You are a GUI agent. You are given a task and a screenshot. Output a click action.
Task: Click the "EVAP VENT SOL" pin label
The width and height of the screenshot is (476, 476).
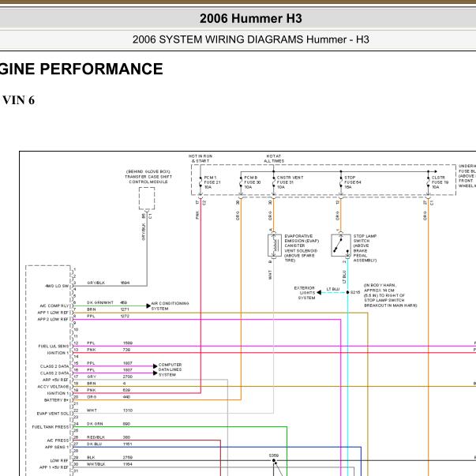click(53, 414)
